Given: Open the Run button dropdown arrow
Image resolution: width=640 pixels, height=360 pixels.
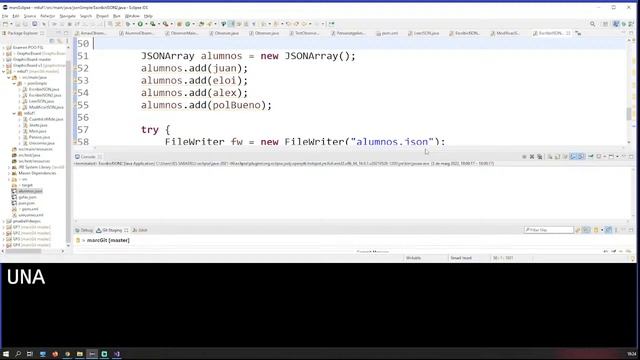Looking at the screenshot, I should 146,24.
